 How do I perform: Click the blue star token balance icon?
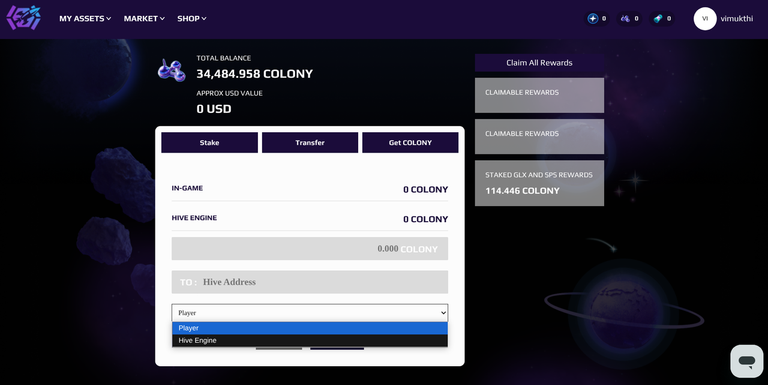(593, 19)
